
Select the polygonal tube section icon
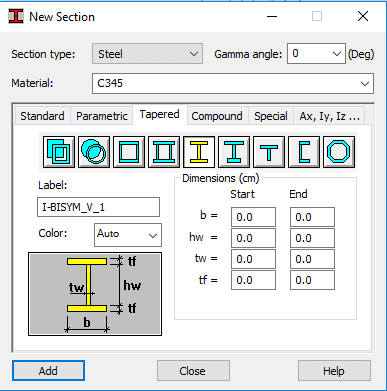pos(339,152)
